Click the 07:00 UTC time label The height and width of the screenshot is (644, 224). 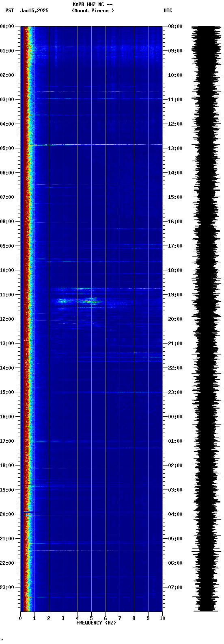tap(175, 587)
